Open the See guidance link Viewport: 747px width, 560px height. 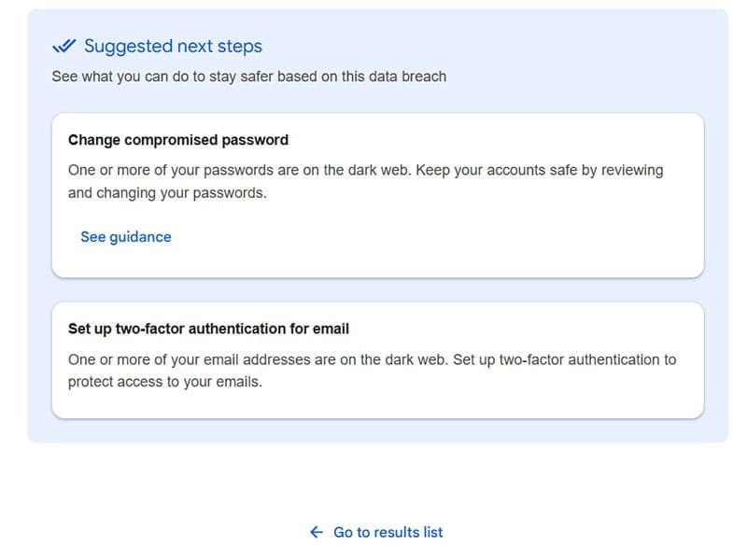click(126, 237)
